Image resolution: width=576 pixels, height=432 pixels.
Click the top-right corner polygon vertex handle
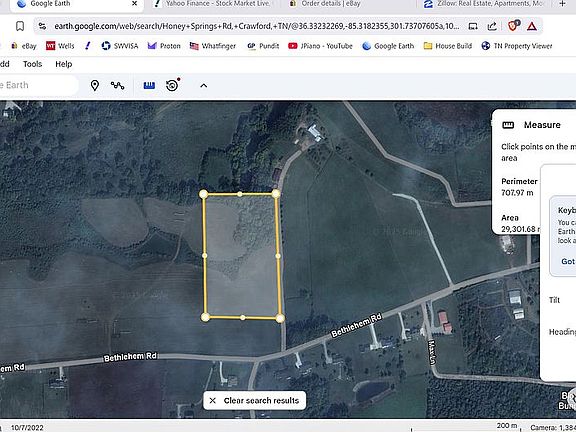click(x=276, y=194)
